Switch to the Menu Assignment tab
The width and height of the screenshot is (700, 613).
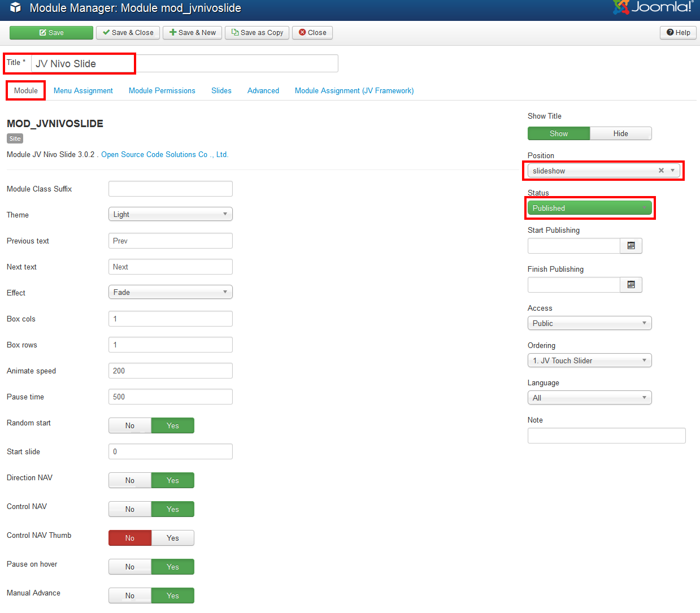click(x=83, y=90)
